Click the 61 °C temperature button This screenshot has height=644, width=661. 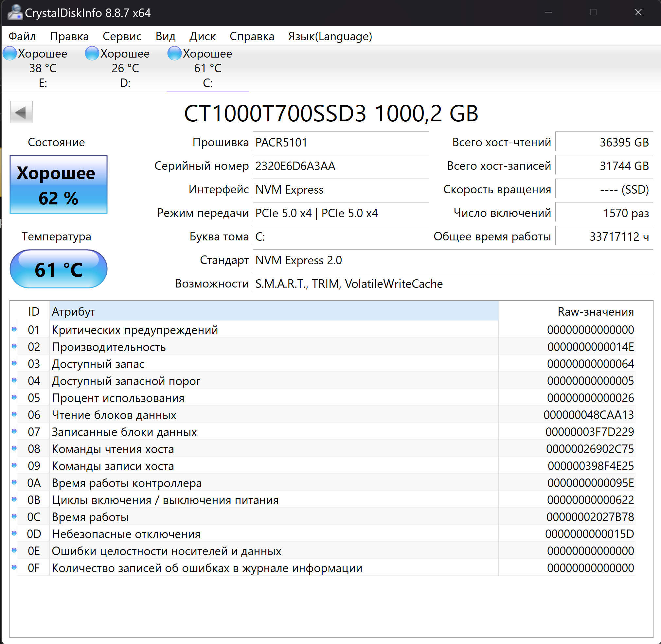coord(59,269)
